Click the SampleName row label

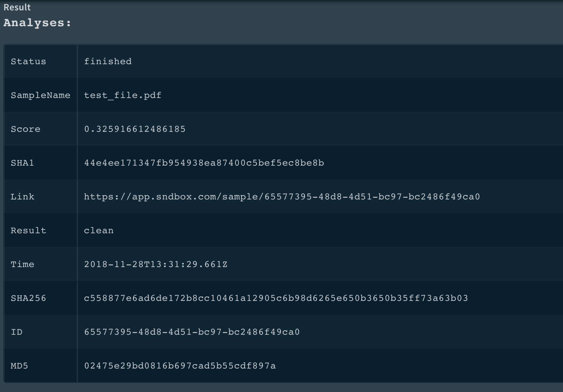point(40,95)
